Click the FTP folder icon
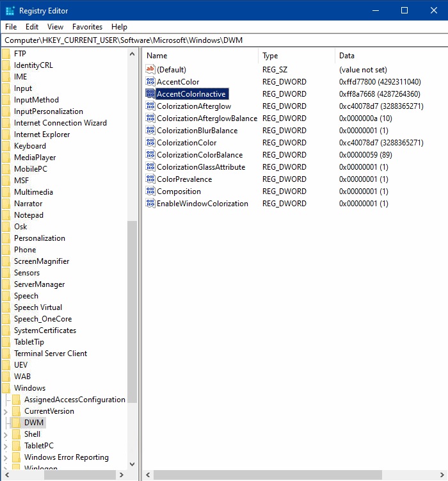The height and width of the screenshot is (481, 448). pyautogui.click(x=6, y=54)
